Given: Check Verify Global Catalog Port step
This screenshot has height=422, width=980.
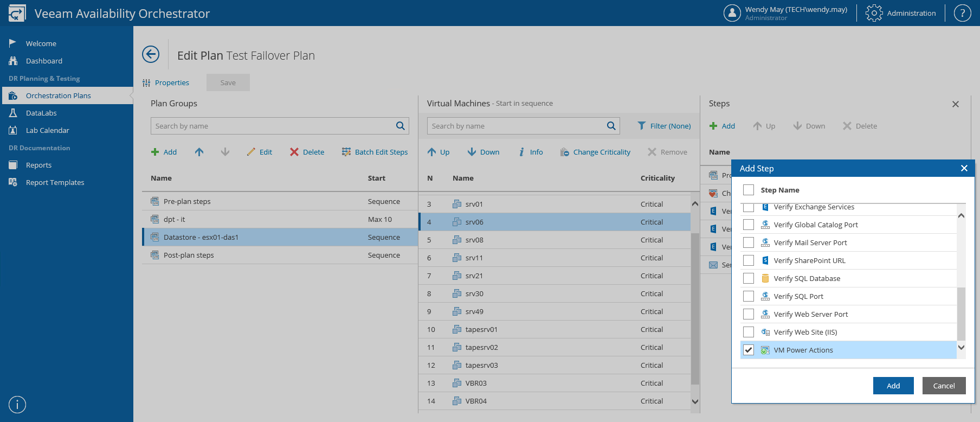Looking at the screenshot, I should pos(749,225).
